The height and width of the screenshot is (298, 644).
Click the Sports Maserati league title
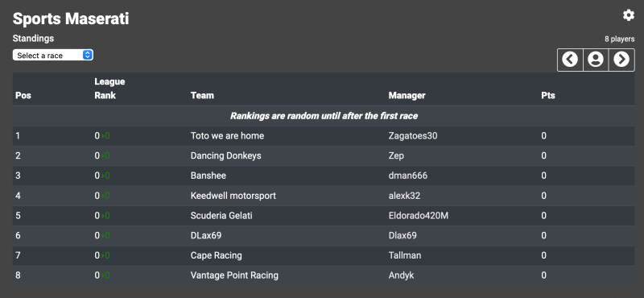[x=71, y=19]
